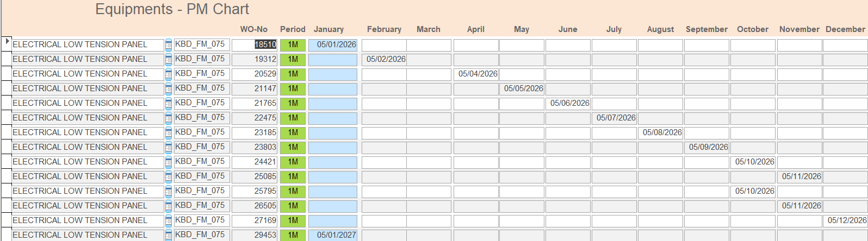Open the document icon for work order 27169
Viewport: 868px width, 241px height.
coord(169,221)
